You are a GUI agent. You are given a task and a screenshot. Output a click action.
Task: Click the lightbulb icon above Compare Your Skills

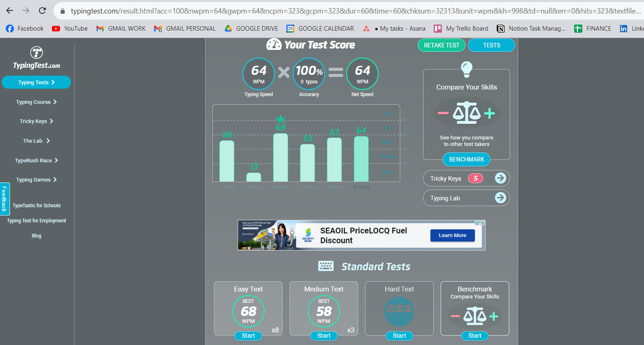(466, 69)
